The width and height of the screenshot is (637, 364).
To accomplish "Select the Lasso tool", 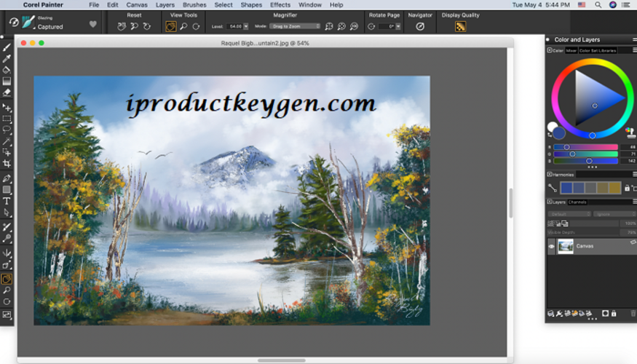I will tap(7, 130).
